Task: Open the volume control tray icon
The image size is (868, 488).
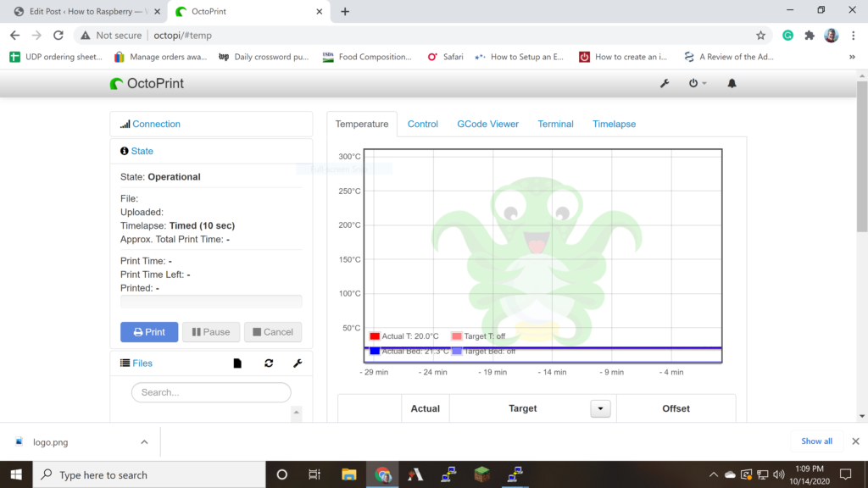Action: click(779, 474)
